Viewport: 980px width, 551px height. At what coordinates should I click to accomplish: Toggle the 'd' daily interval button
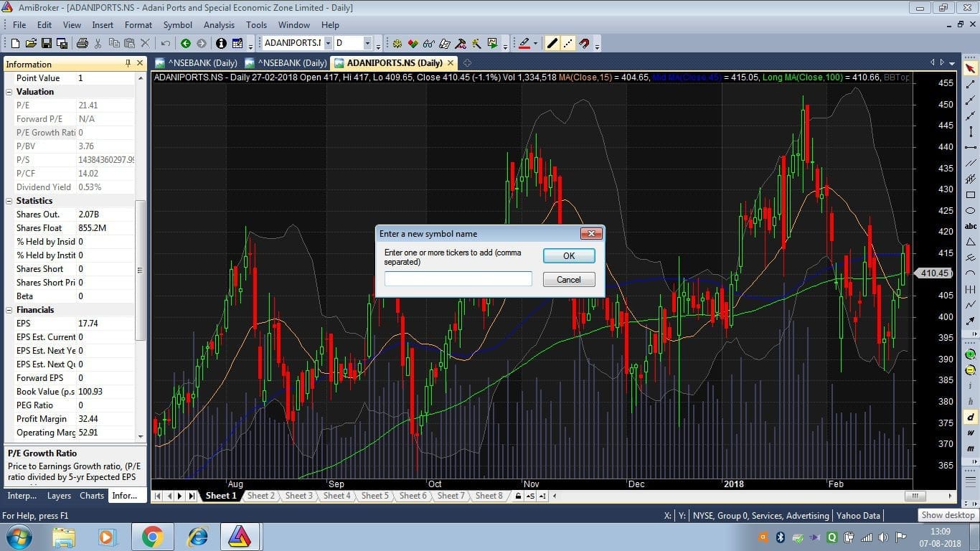pyautogui.click(x=971, y=417)
